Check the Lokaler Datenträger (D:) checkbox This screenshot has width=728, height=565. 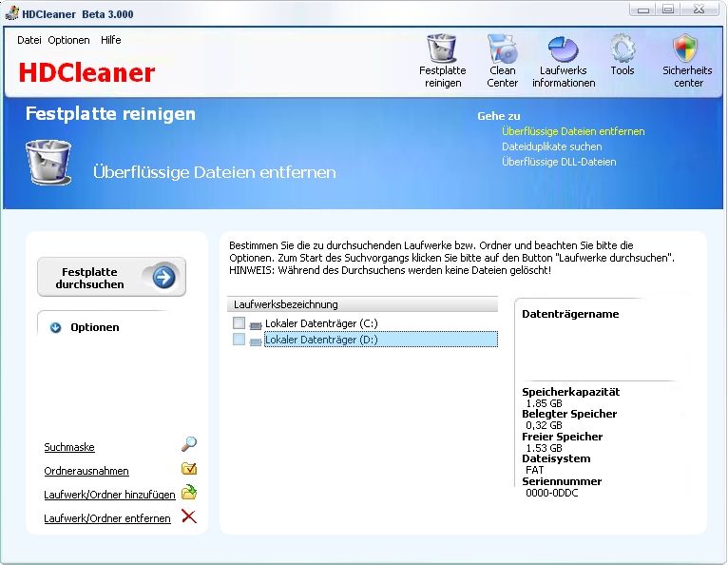click(x=239, y=340)
